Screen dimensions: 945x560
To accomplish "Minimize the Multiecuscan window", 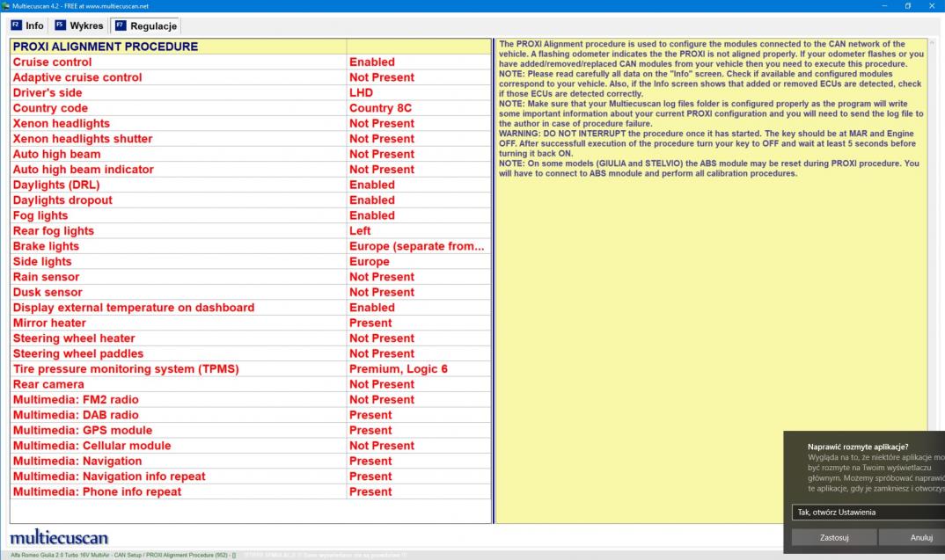I will tap(885, 6).
